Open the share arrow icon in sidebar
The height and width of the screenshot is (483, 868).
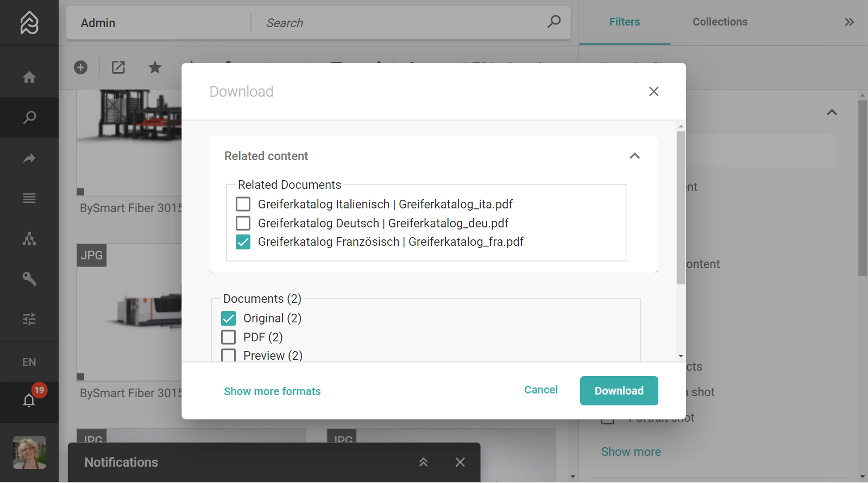click(x=29, y=158)
